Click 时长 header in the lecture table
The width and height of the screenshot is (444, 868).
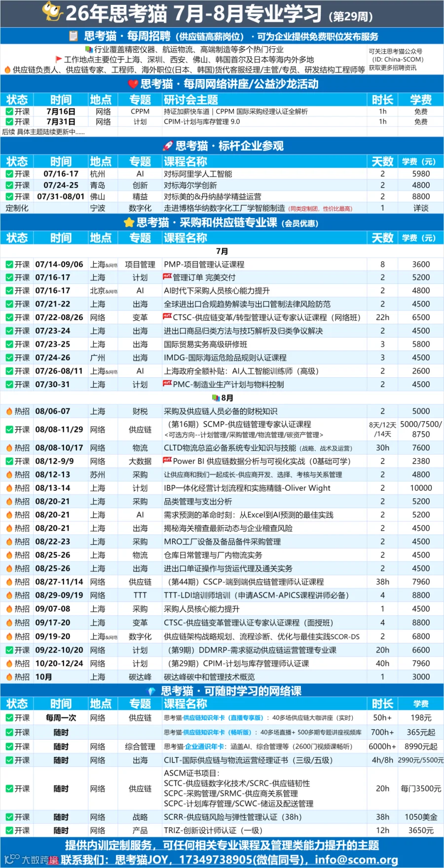click(x=382, y=100)
